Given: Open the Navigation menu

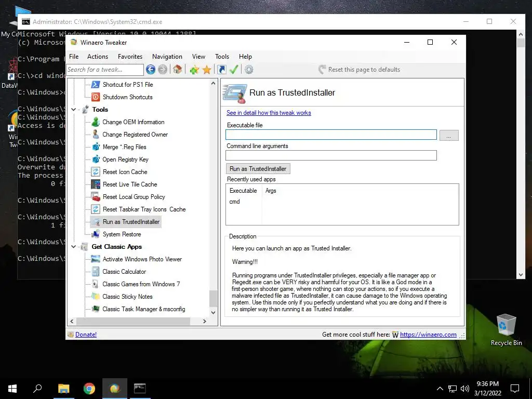Looking at the screenshot, I should 167,57.
